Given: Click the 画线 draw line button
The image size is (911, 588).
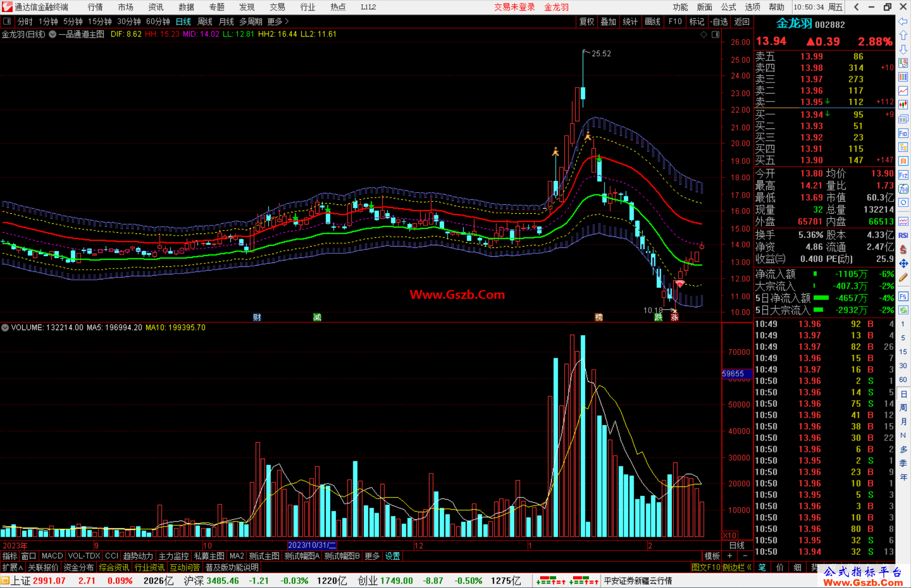Looking at the screenshot, I should point(652,21).
